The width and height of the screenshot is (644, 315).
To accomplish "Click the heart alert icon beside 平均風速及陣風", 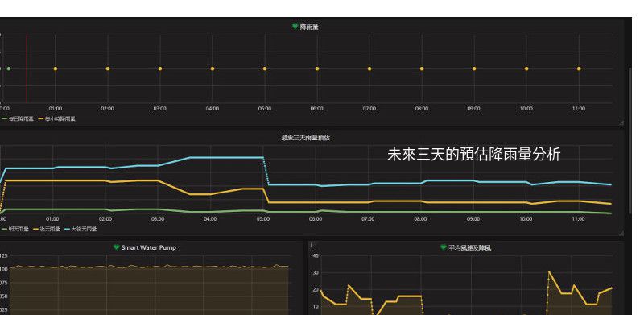I will pos(444,247).
